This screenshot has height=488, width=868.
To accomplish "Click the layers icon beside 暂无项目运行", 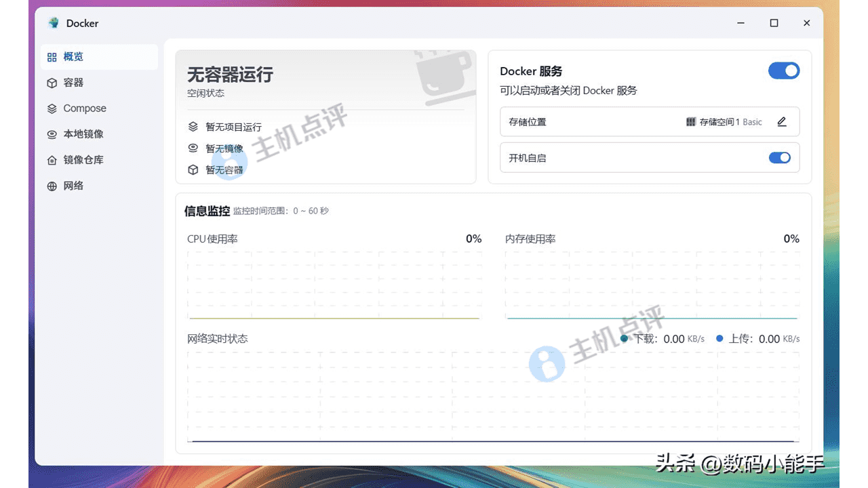I will coord(193,125).
